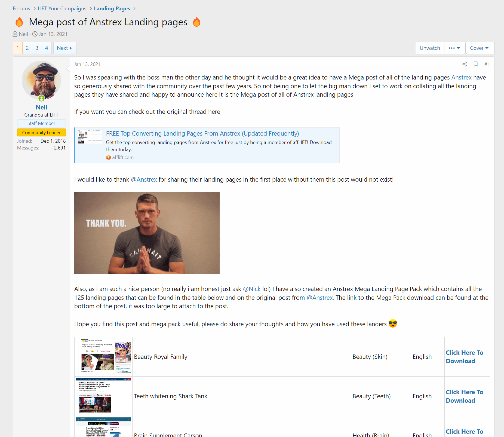This screenshot has width=504, height=437.
Task: Go to page 4 of the thread
Action: (x=47, y=48)
